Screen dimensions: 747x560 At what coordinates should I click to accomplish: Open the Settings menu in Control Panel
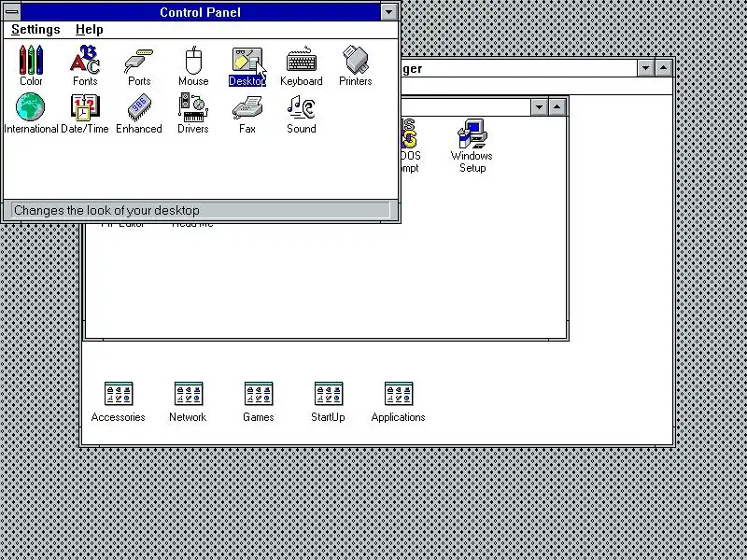point(35,30)
